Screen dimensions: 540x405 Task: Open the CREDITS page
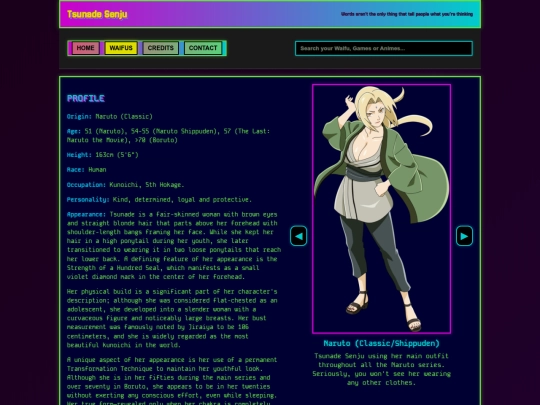click(161, 48)
